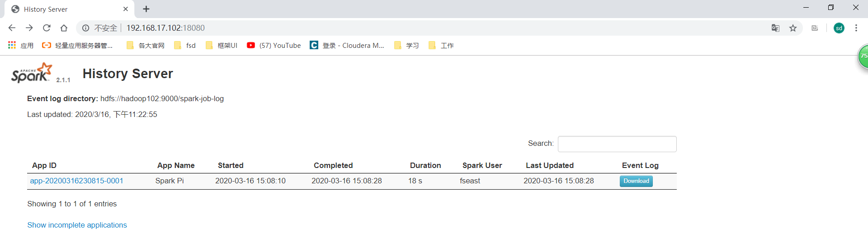Screen dimensions: 868x247
Task: Click the event log directory path
Action: [162, 98]
